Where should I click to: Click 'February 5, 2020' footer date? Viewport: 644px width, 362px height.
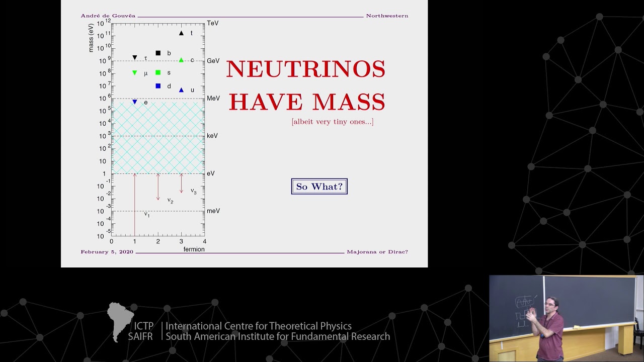pyautogui.click(x=107, y=252)
